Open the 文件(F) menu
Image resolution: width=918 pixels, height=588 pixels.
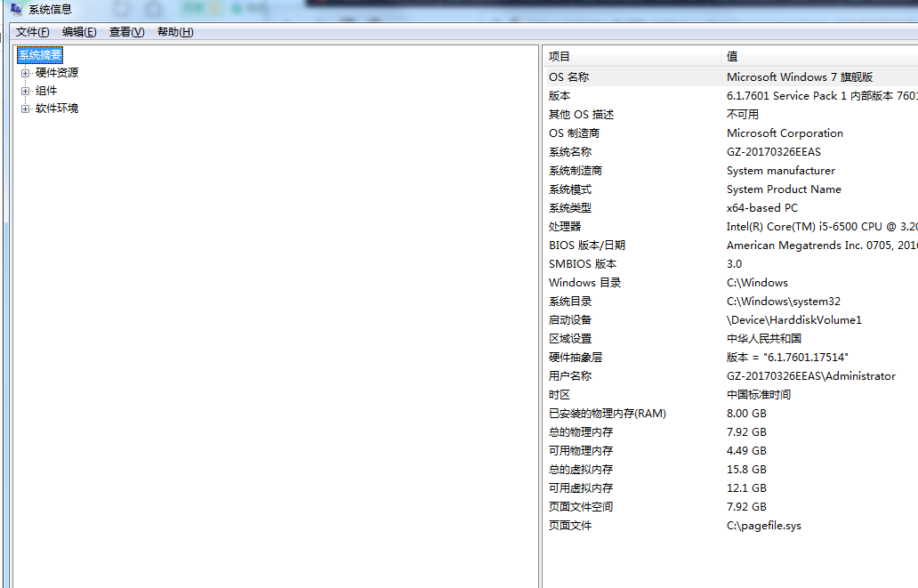click(33, 32)
